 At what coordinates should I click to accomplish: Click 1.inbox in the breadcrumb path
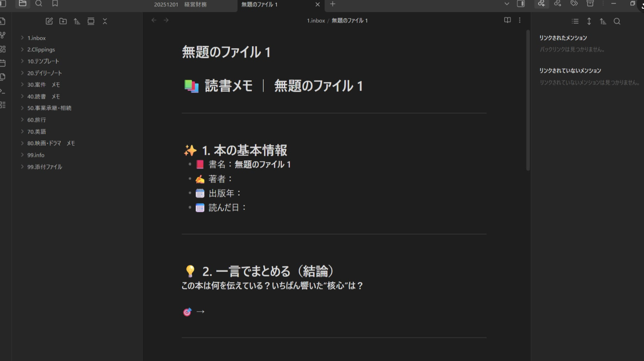(x=316, y=21)
